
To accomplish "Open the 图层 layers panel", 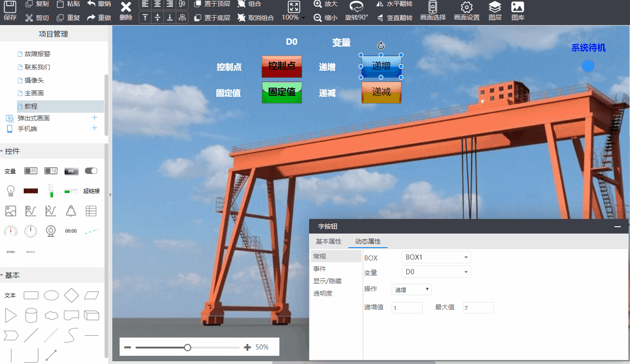I will pos(495,11).
